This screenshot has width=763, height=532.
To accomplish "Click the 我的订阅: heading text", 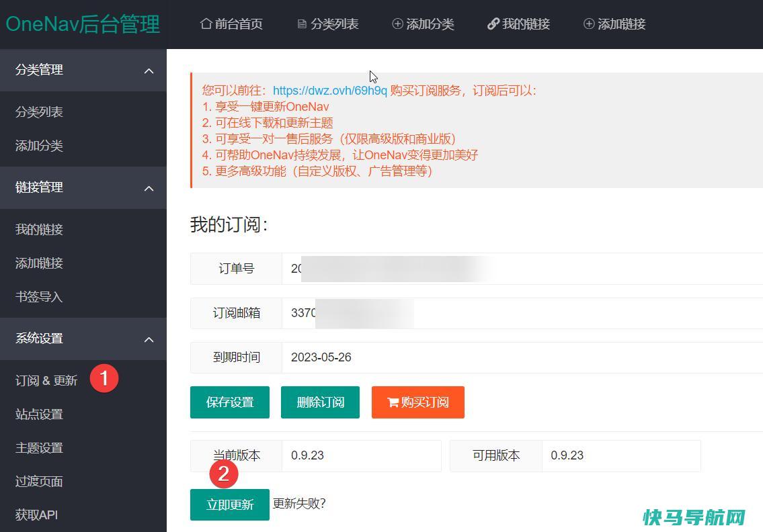I will click(x=229, y=224).
